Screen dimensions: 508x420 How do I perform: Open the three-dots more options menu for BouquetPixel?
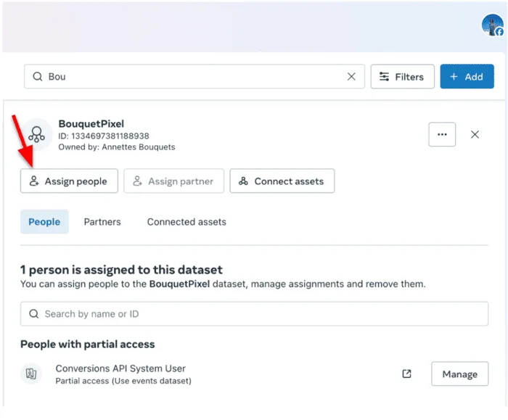tap(442, 134)
